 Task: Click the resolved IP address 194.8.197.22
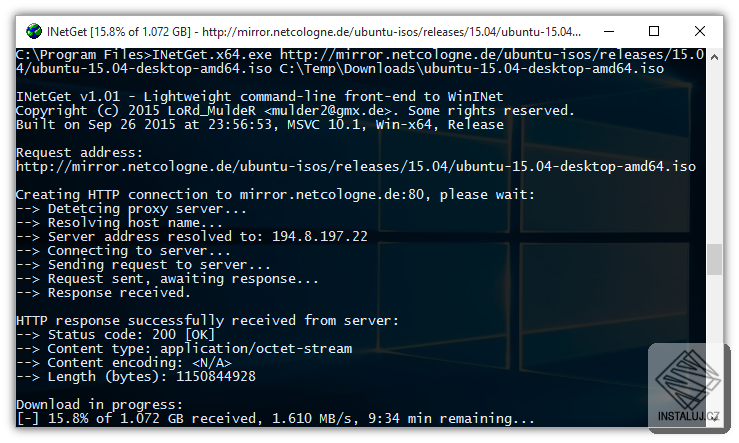click(x=310, y=236)
